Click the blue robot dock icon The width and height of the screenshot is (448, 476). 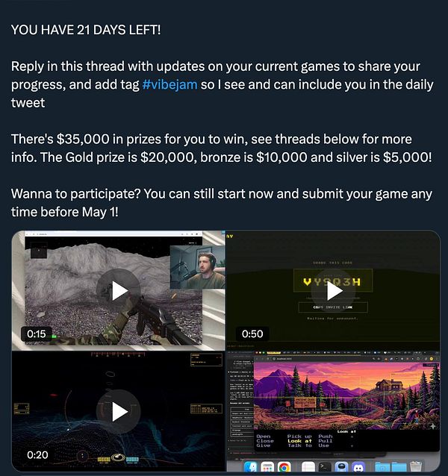point(341,468)
